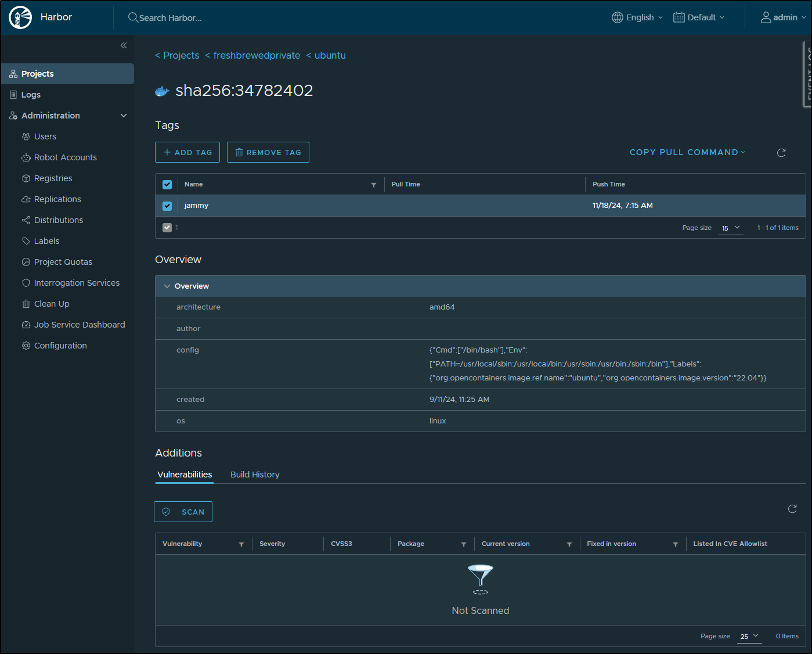Filter by Package column
The image size is (812, 654).
pos(464,544)
